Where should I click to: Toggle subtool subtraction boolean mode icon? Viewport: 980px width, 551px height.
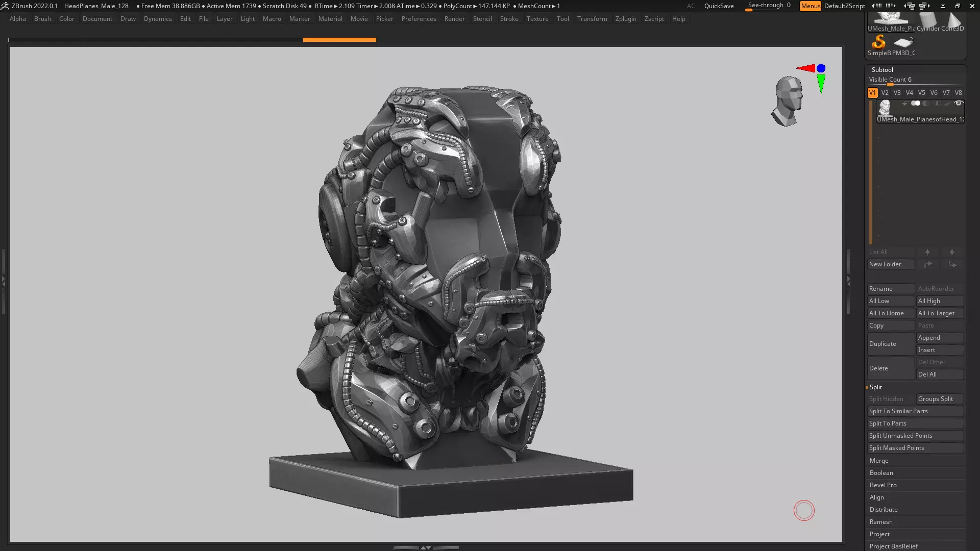[x=926, y=104]
